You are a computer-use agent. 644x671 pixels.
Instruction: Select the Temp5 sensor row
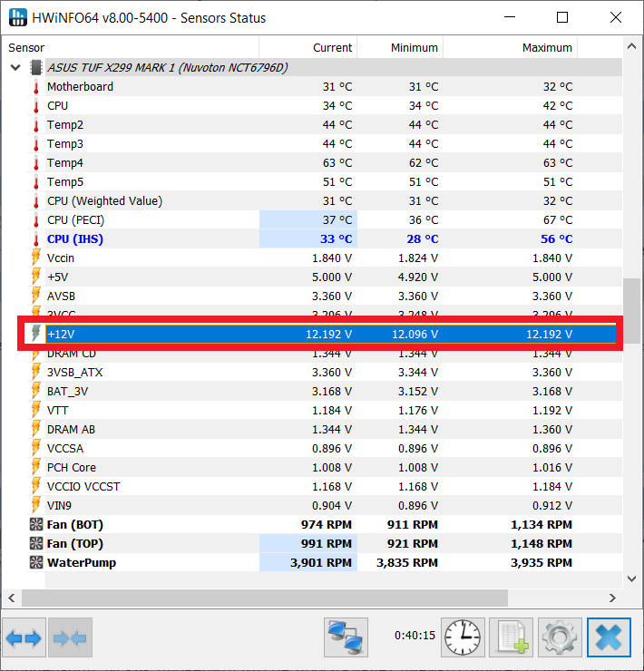point(326,182)
